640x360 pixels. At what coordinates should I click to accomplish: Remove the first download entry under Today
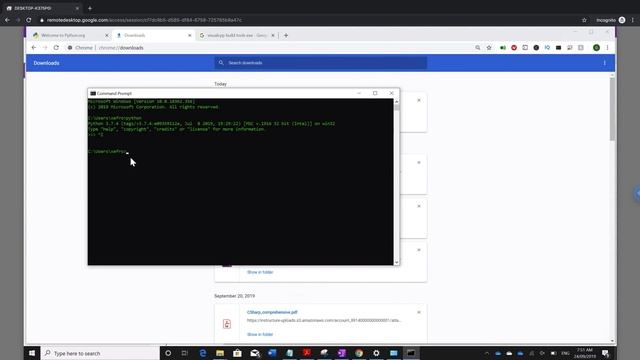pos(419,100)
